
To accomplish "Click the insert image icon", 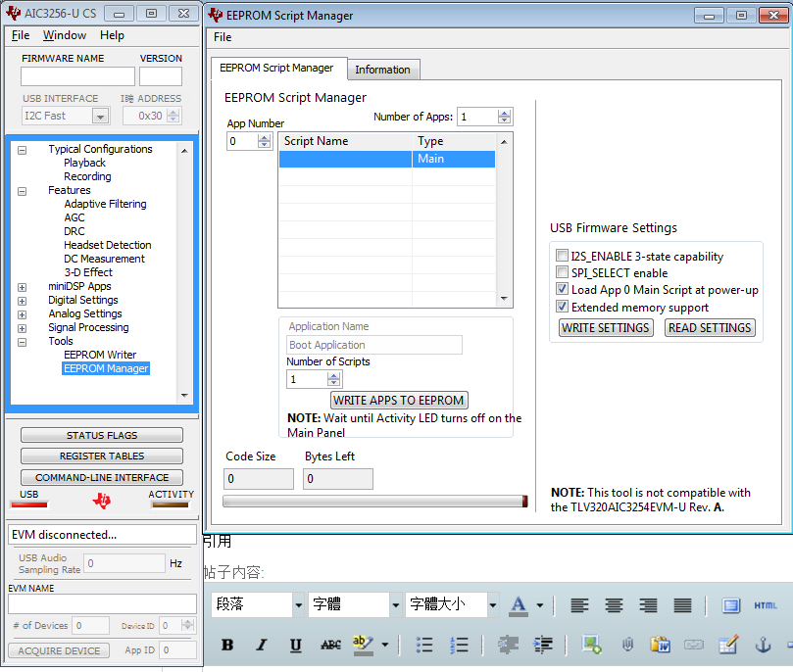I will 592,645.
